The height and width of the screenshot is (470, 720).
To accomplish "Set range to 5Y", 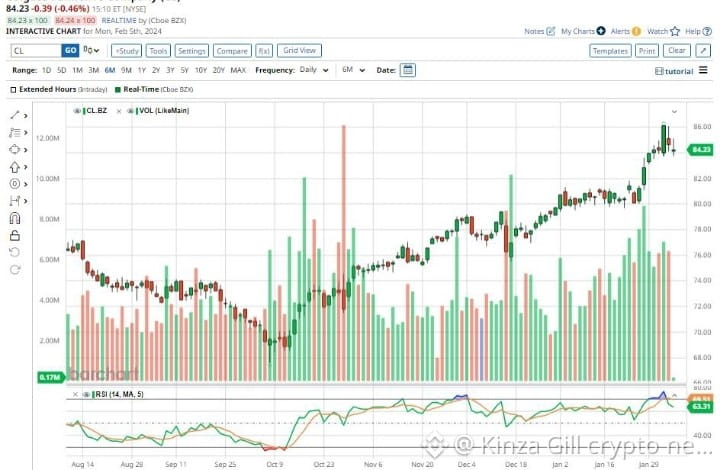I will [185, 70].
